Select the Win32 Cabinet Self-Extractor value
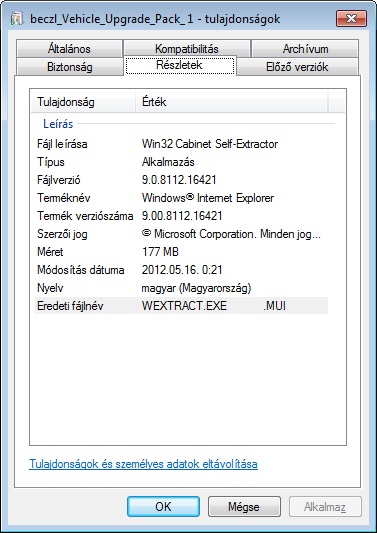This screenshot has width=377, height=533. [210, 144]
